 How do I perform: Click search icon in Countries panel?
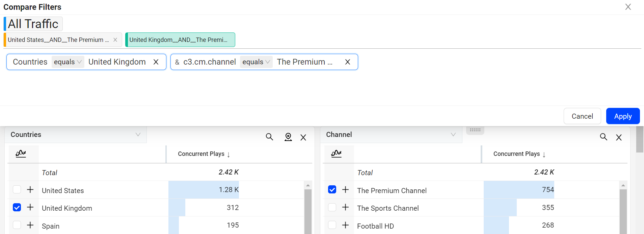click(x=269, y=137)
